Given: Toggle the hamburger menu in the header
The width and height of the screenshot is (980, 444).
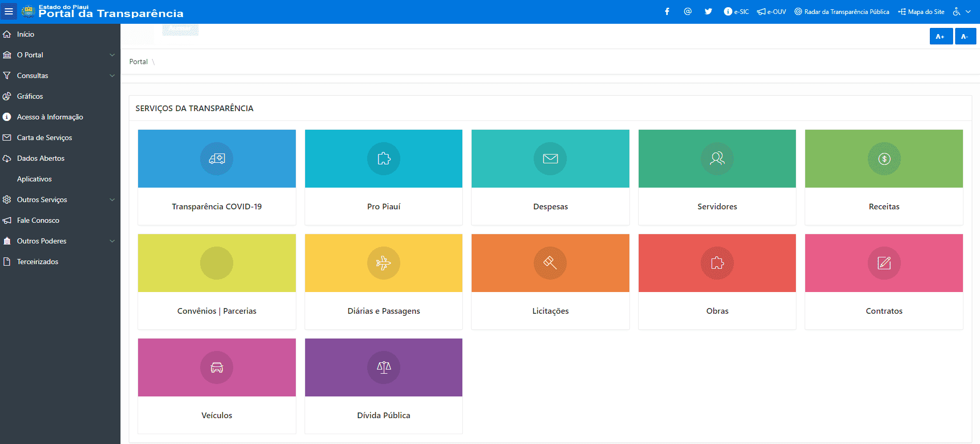Looking at the screenshot, I should click(x=9, y=11).
